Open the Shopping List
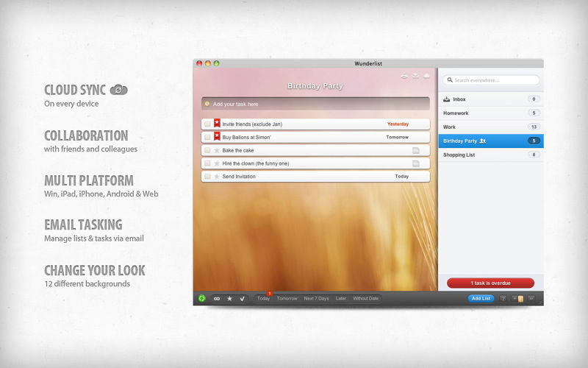This screenshot has width=588, height=368. tap(491, 155)
